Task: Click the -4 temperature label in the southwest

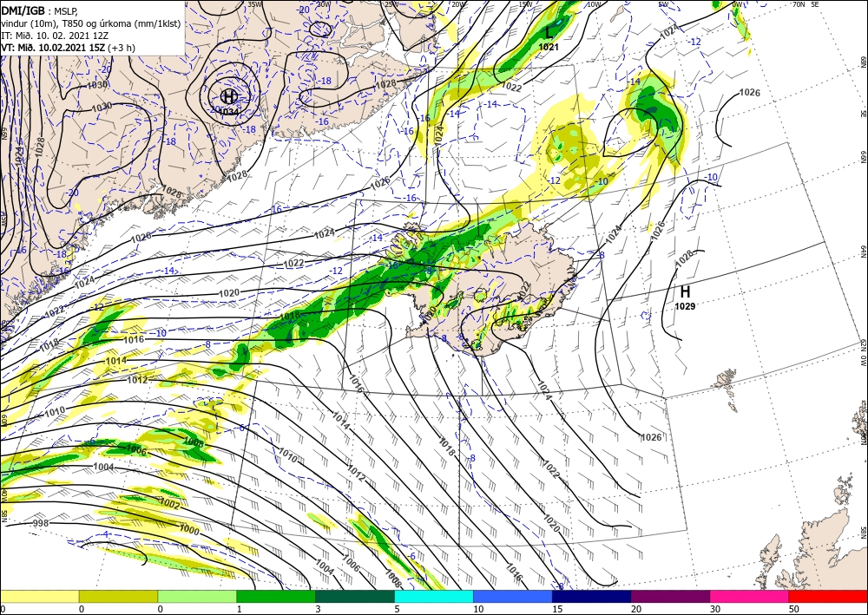Action: (x=105, y=534)
